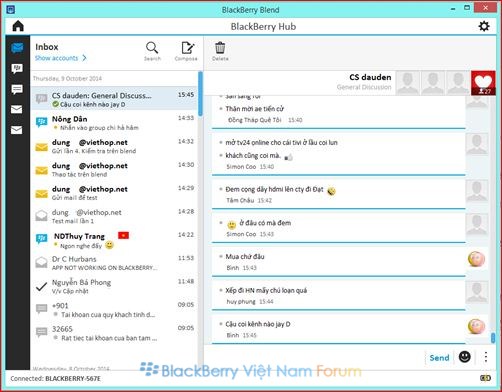Open group members heart icon with count

click(x=483, y=83)
